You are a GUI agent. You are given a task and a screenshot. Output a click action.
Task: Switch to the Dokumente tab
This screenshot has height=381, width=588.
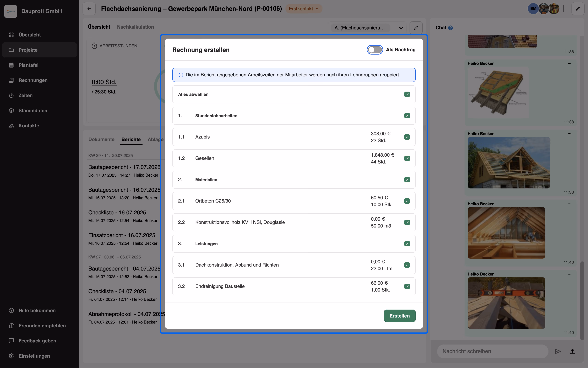(101, 139)
